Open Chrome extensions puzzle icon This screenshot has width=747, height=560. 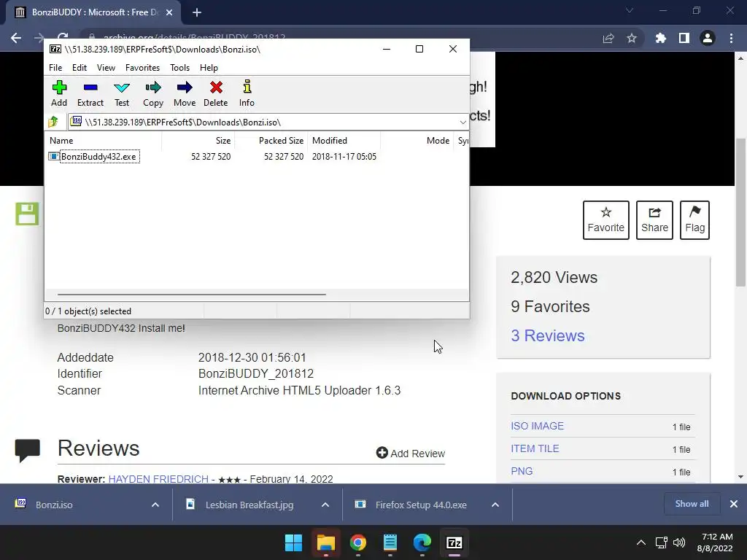(x=661, y=38)
